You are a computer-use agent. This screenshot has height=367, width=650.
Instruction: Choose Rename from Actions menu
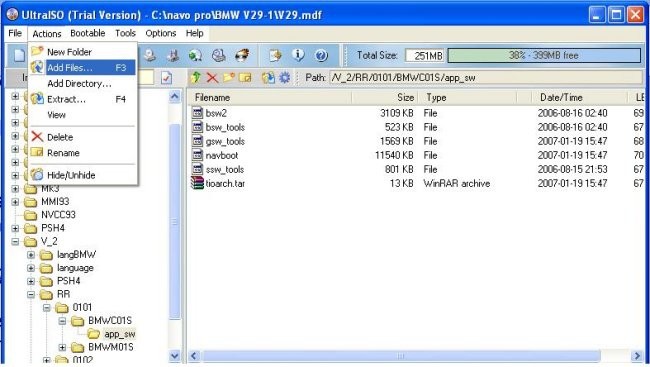click(82, 153)
